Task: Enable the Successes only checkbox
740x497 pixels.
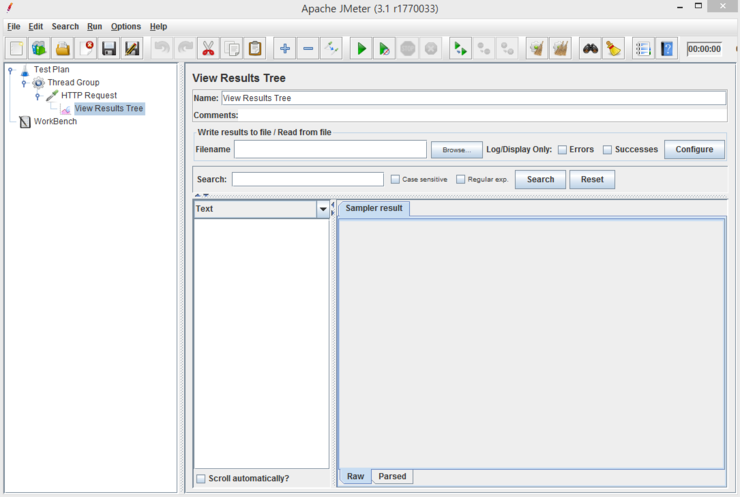Action: pos(607,150)
